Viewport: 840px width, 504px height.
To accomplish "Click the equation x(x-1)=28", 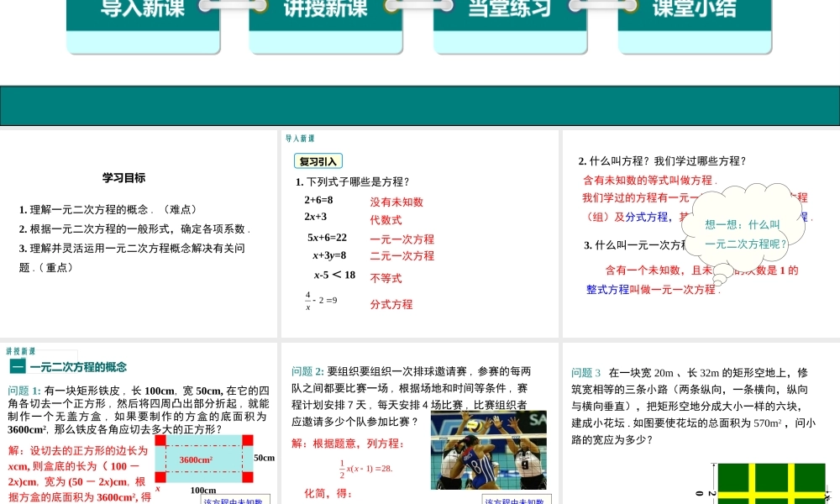I will coord(366,468).
